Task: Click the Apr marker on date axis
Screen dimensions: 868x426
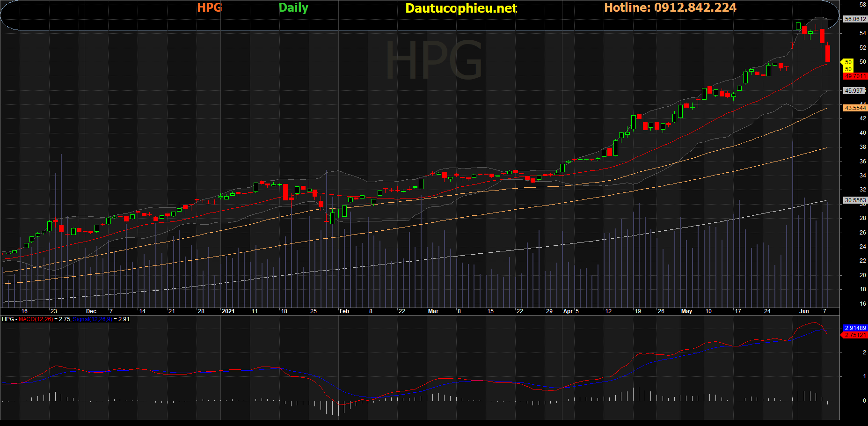Action: pyautogui.click(x=568, y=311)
